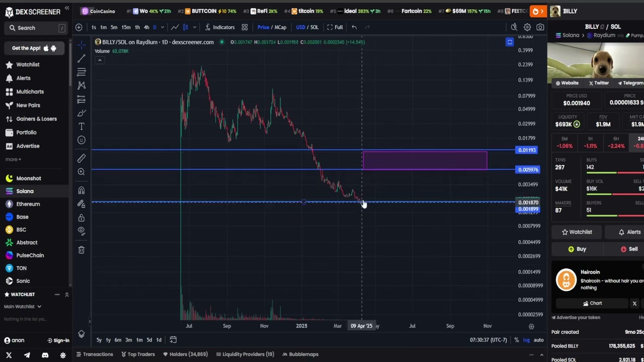
Task: Open the New Pairs page
Action: point(28,105)
